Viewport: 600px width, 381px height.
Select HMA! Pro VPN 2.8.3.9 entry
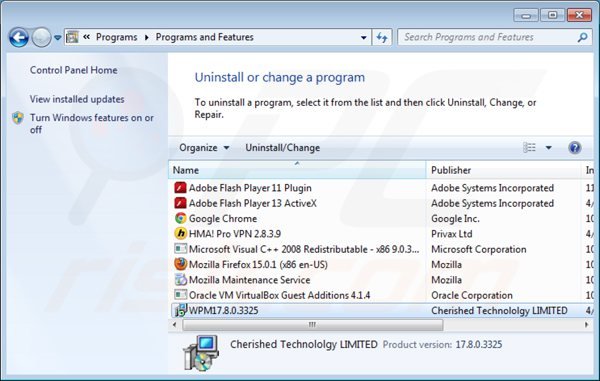(x=235, y=234)
